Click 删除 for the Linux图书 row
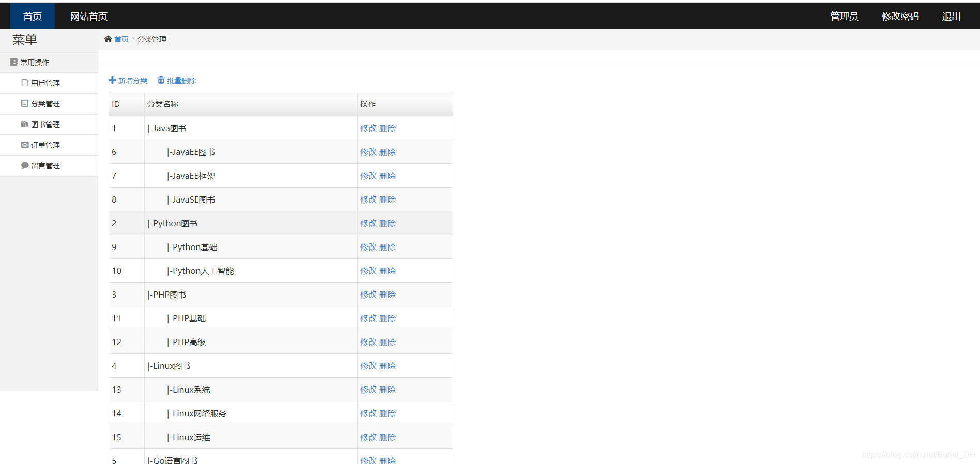The image size is (980, 464). (388, 366)
